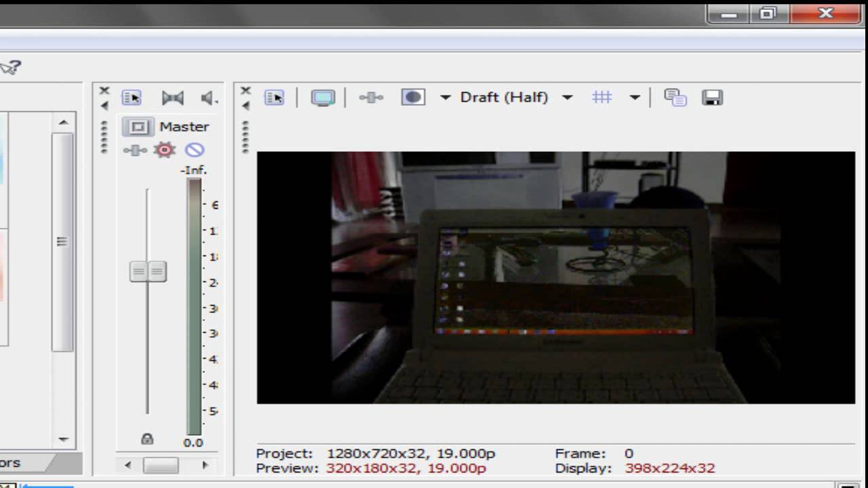Click the Downmix Output icon
This screenshot has height=488, width=868.
click(173, 98)
